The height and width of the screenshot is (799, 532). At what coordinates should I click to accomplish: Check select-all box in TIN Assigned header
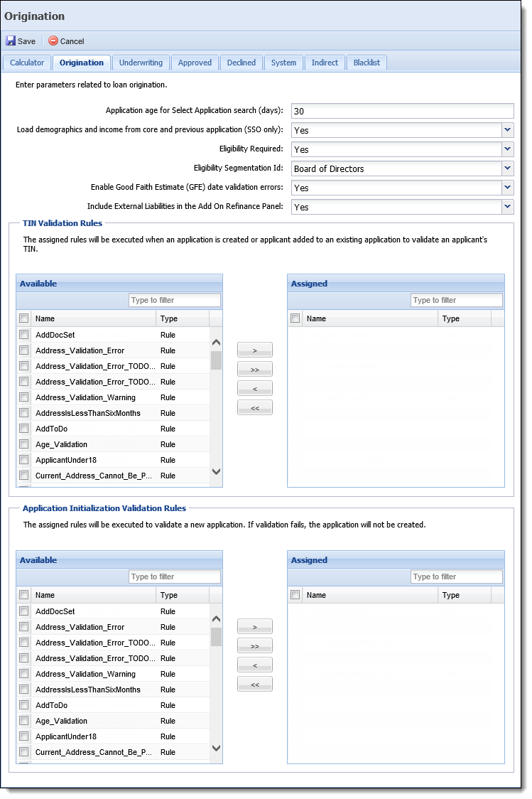tap(295, 318)
